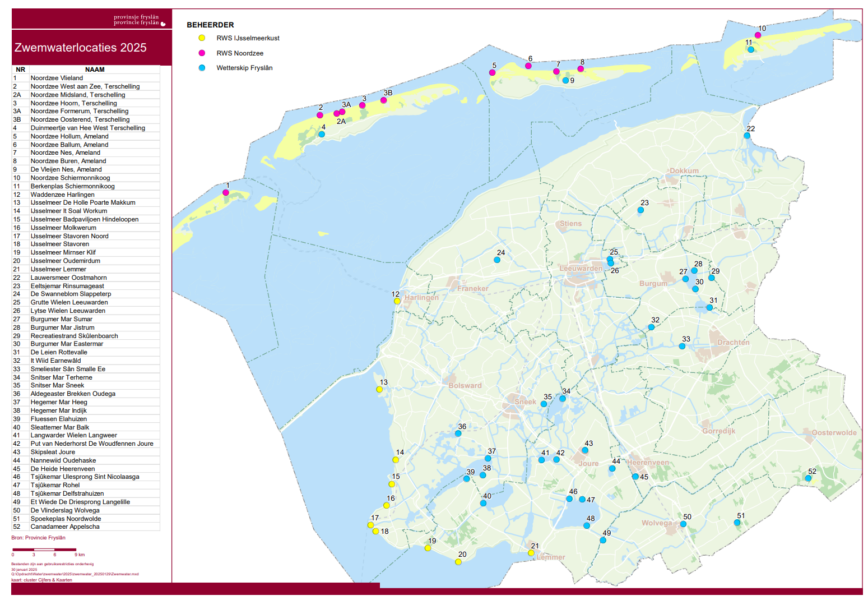Click the yellow RWS IJsselmeerkust legend dot
This screenshot has width=868, height=600.
pos(202,38)
